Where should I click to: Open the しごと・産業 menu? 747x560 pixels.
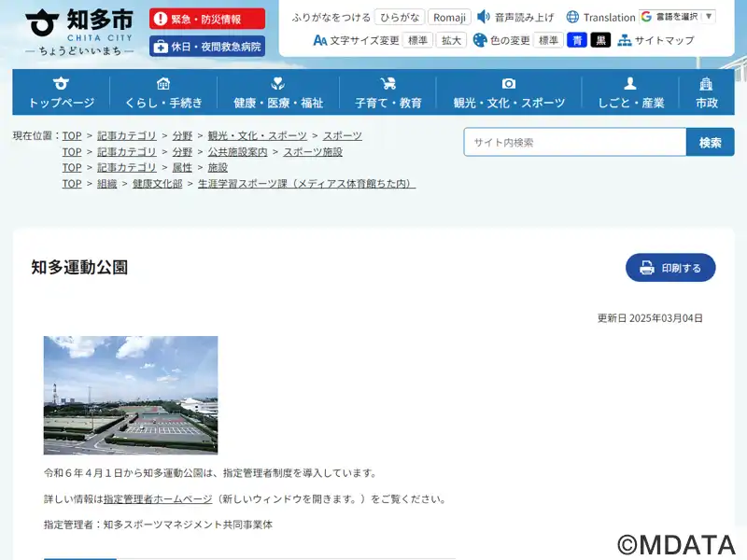tap(630, 92)
